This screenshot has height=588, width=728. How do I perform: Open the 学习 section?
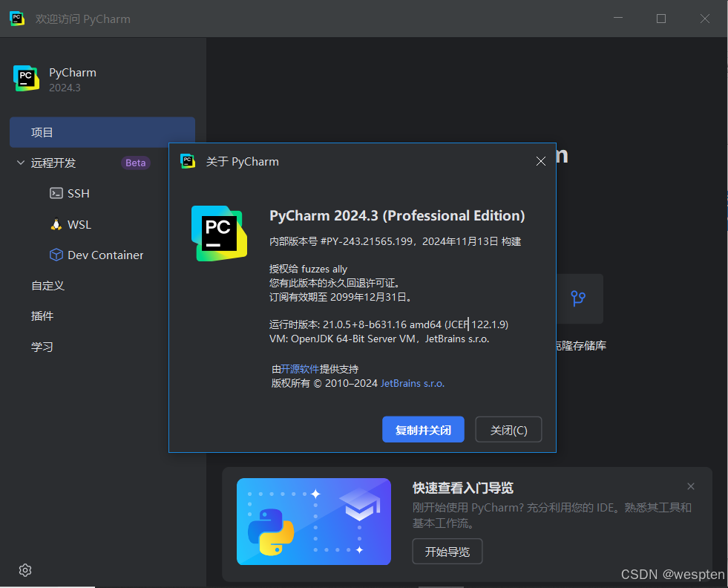point(42,346)
